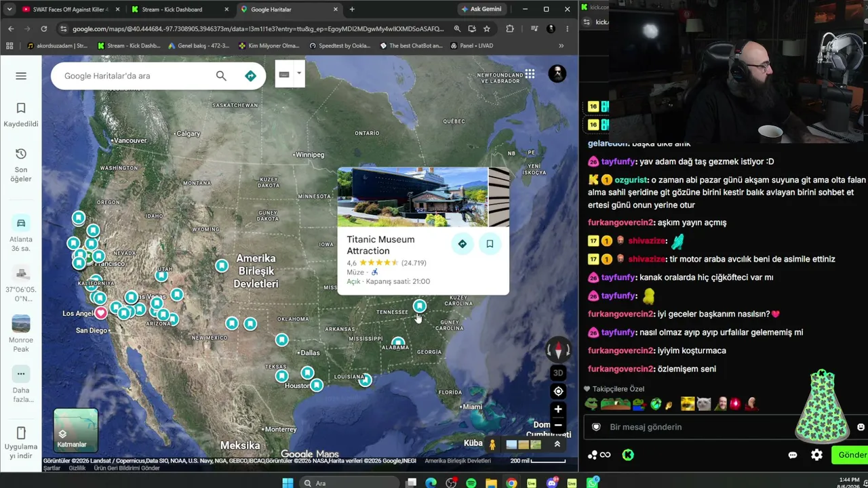Expand the map imagery strip with double chevron
Screen dimensions: 868x488
(557, 444)
